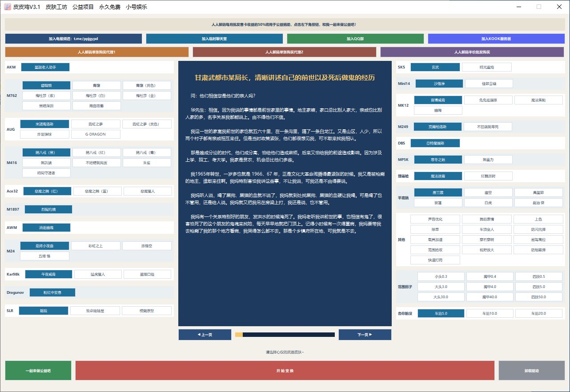Turn on 视野放大 feature
The width and height of the screenshot is (570, 392).
click(486, 250)
